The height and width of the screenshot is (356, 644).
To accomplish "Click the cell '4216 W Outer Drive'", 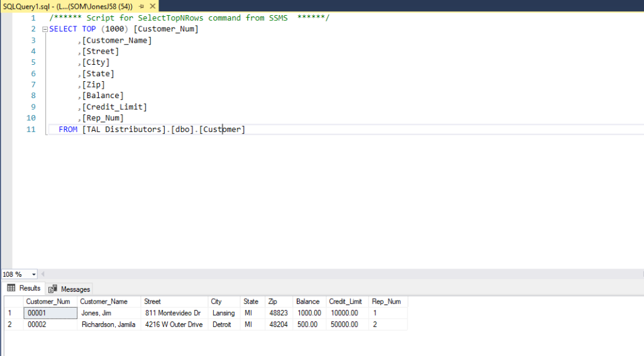I will pyautogui.click(x=175, y=325).
